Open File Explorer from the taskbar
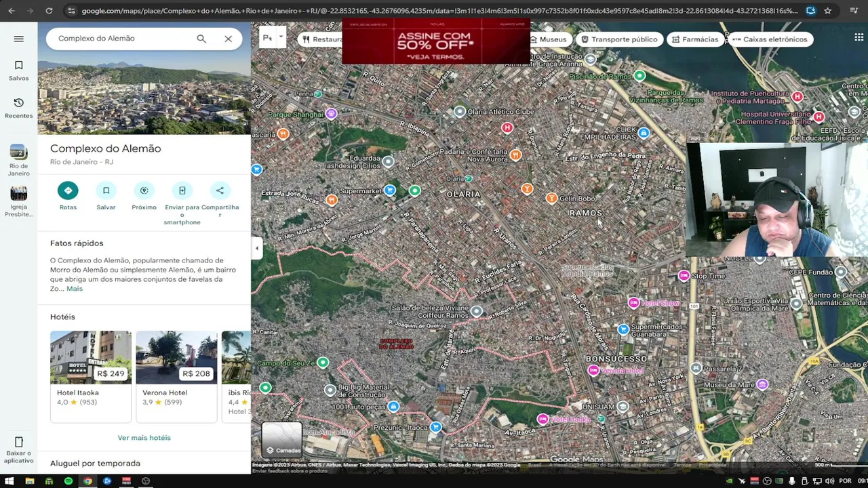Image resolution: width=868 pixels, height=488 pixels. 29,481
